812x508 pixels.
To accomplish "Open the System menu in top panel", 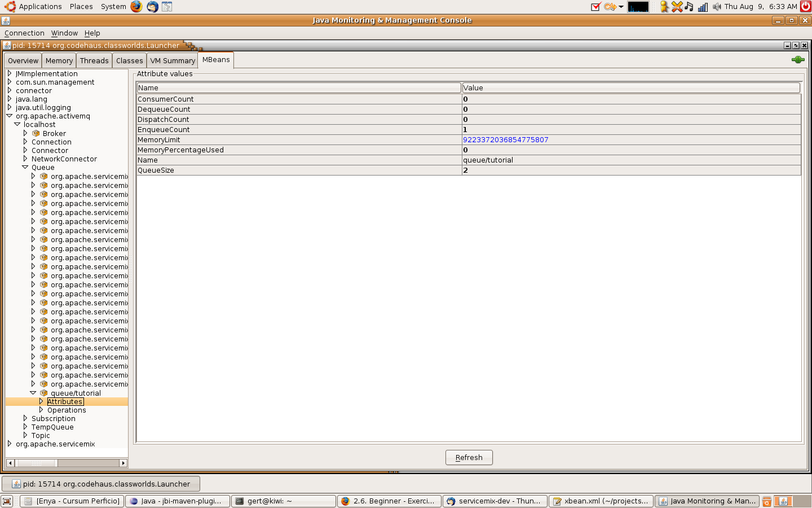I will tap(113, 7).
